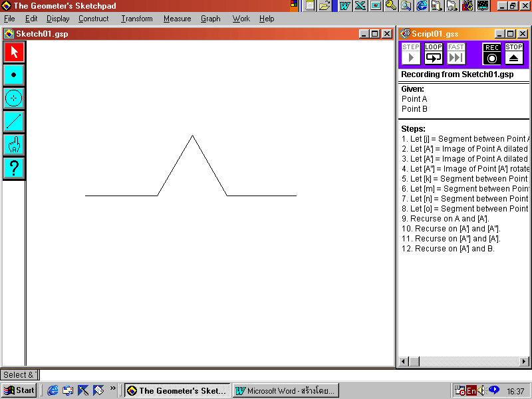Select the Selection Arrow tool

pos(13,52)
